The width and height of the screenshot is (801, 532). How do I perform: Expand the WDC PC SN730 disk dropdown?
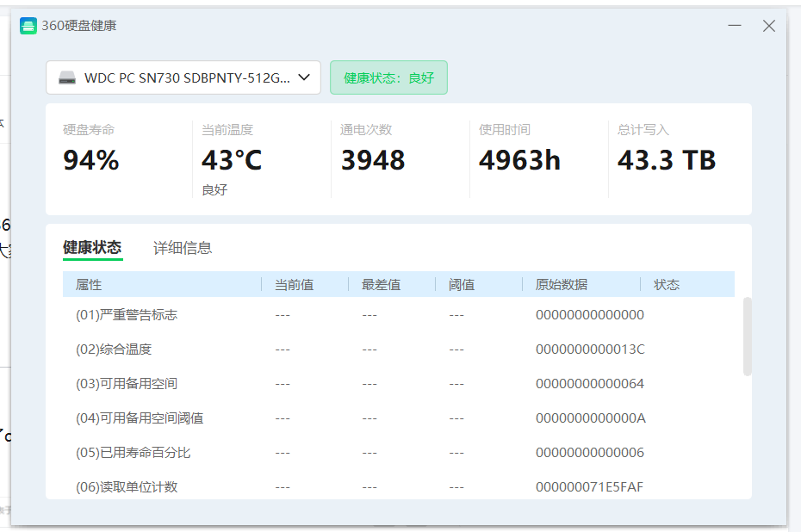(303, 77)
